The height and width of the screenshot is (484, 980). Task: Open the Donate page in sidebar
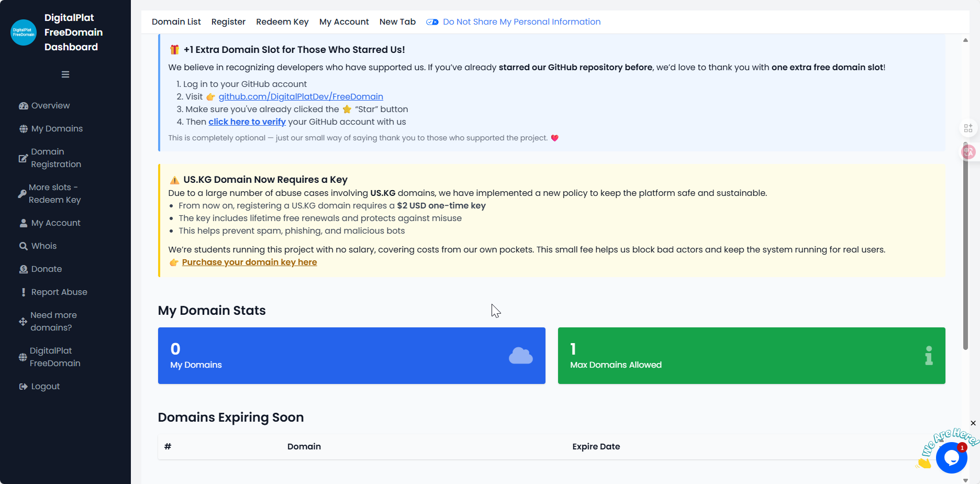40,269
